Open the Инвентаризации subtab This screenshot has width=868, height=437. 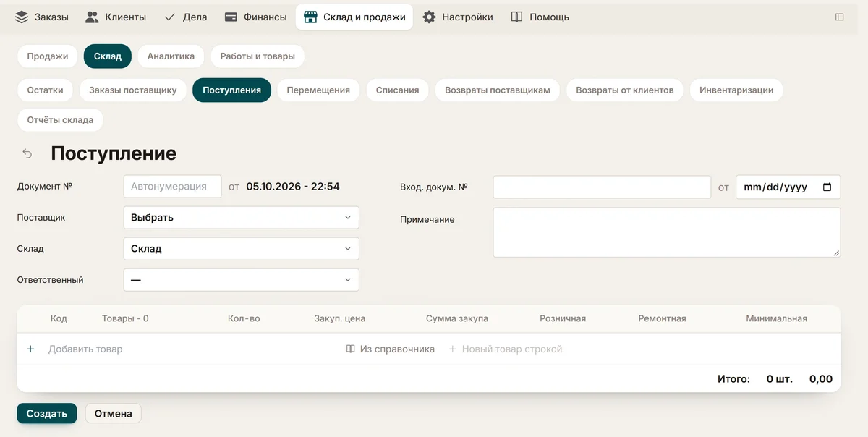click(x=736, y=90)
